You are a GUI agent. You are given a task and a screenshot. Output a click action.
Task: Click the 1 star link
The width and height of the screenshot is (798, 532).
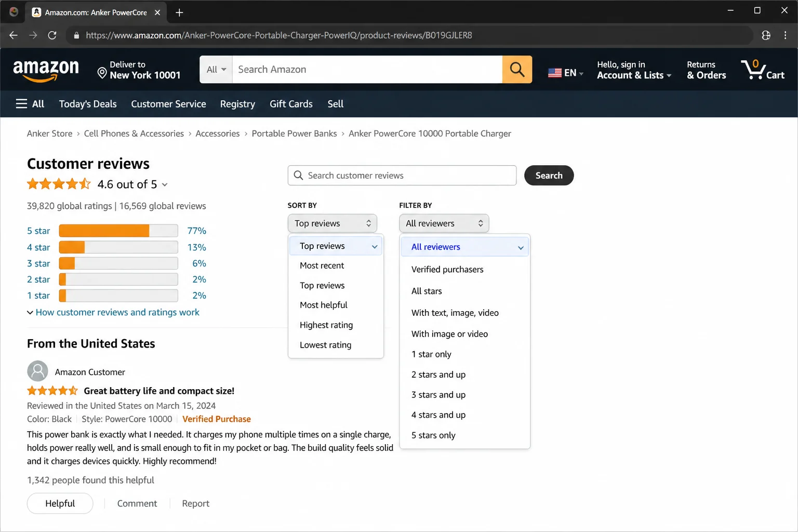coord(38,296)
